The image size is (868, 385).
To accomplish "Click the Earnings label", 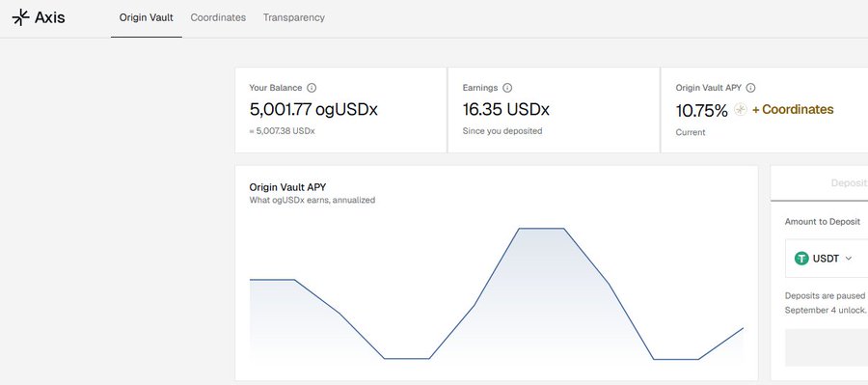I will tap(480, 88).
